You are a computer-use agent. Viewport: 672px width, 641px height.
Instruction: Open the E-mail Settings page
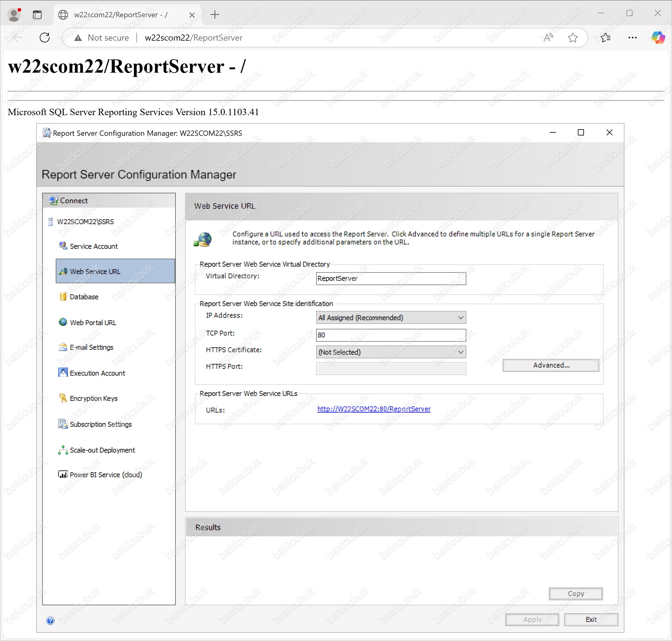91,348
